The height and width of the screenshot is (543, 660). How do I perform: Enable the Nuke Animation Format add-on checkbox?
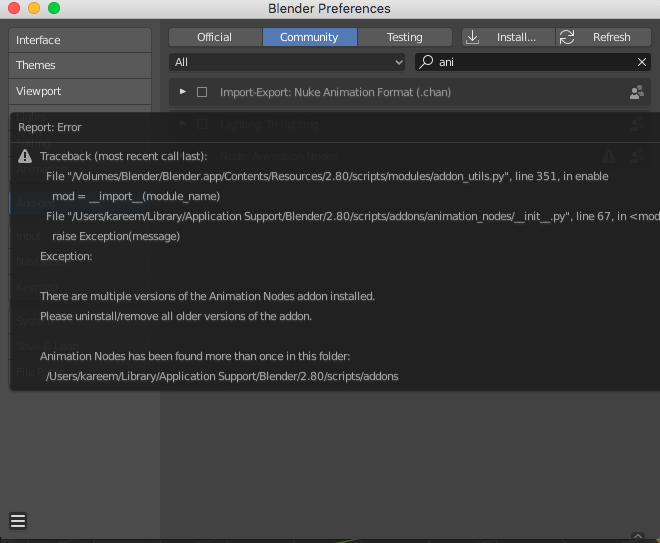(x=202, y=92)
